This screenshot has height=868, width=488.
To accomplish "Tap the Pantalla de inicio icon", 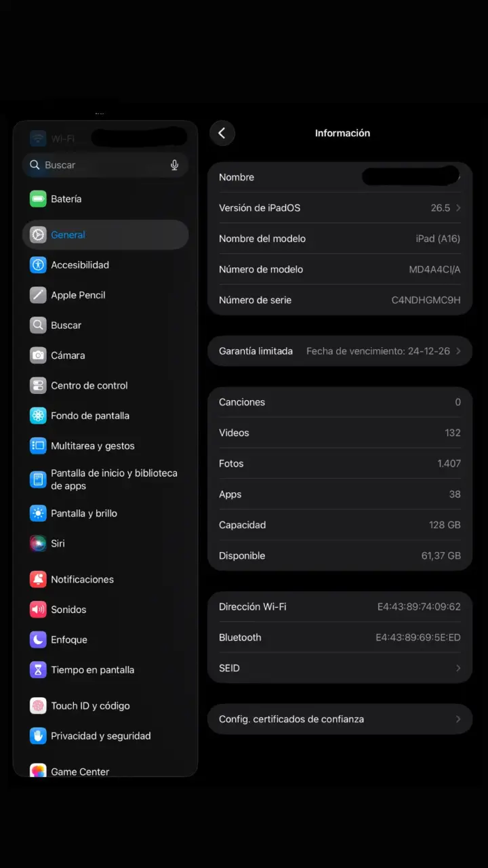I will pos(38,479).
